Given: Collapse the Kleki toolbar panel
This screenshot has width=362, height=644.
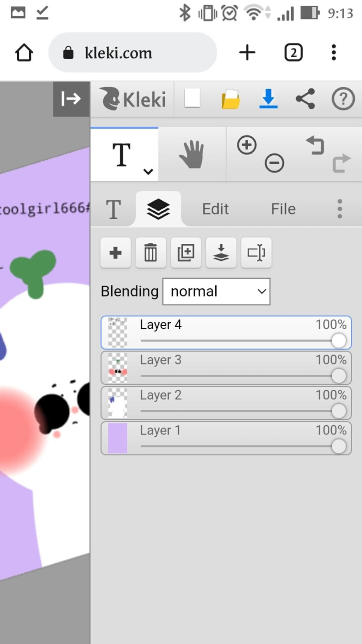Looking at the screenshot, I should pyautogui.click(x=71, y=99).
